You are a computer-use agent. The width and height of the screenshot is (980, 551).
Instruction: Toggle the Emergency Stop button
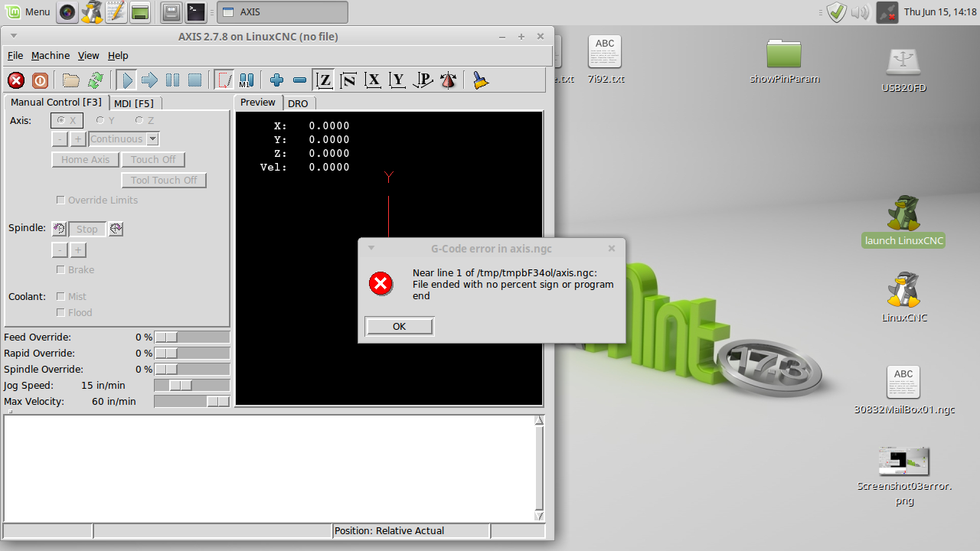click(x=16, y=80)
